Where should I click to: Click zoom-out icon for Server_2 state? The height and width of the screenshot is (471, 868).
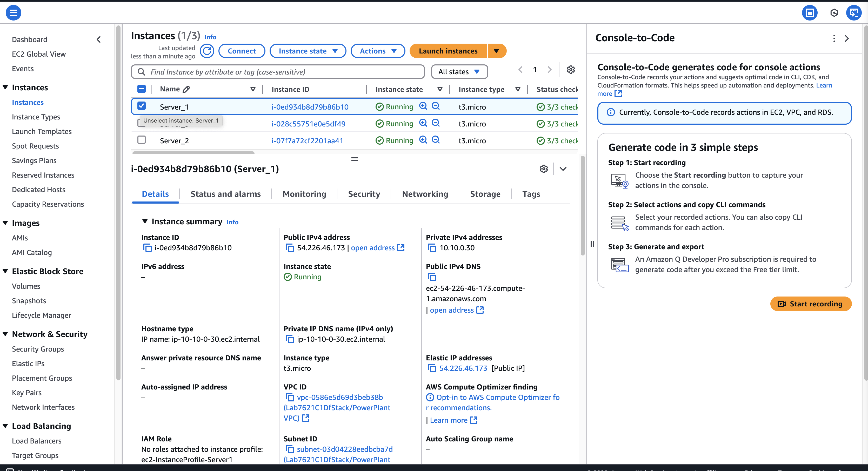(x=436, y=140)
